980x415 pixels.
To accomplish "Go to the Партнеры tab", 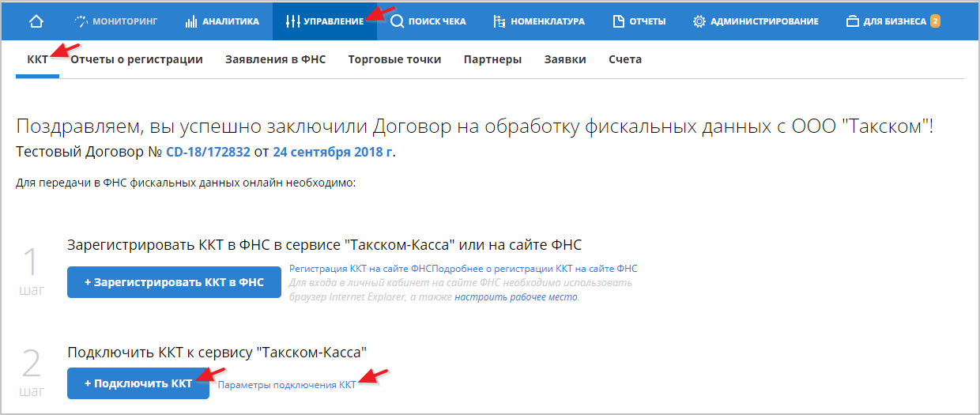I will (492, 59).
